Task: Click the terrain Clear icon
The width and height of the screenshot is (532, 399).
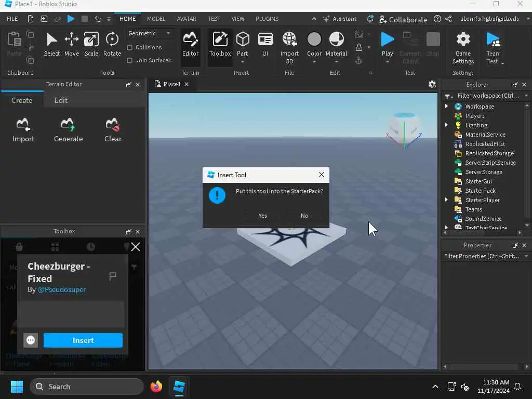Action: [x=113, y=130]
